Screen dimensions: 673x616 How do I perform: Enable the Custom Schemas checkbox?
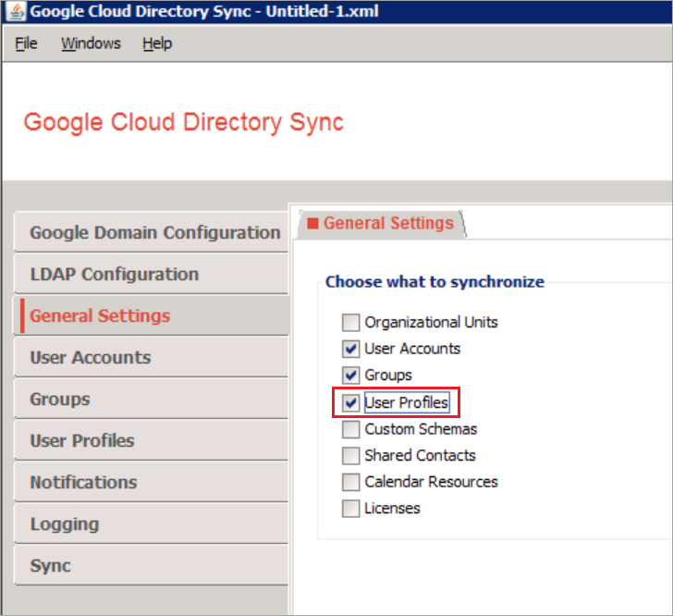tap(350, 429)
